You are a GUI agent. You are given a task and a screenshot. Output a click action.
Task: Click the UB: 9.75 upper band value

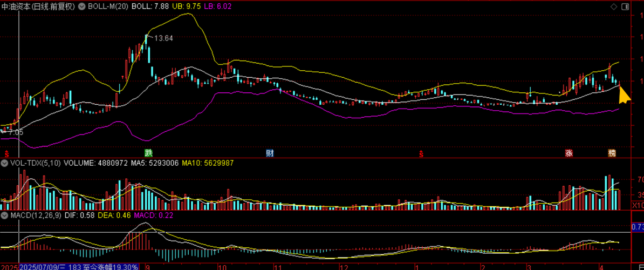[x=187, y=6]
